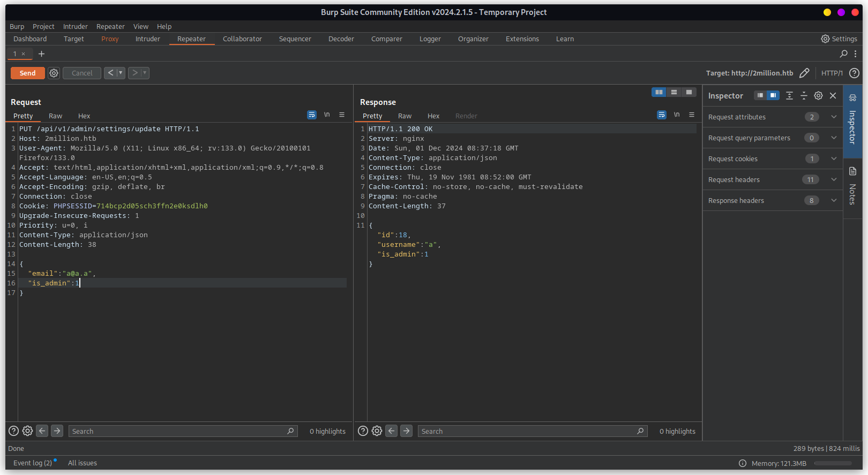Open the back history dropdown arrow
868x475 pixels.
click(121, 73)
